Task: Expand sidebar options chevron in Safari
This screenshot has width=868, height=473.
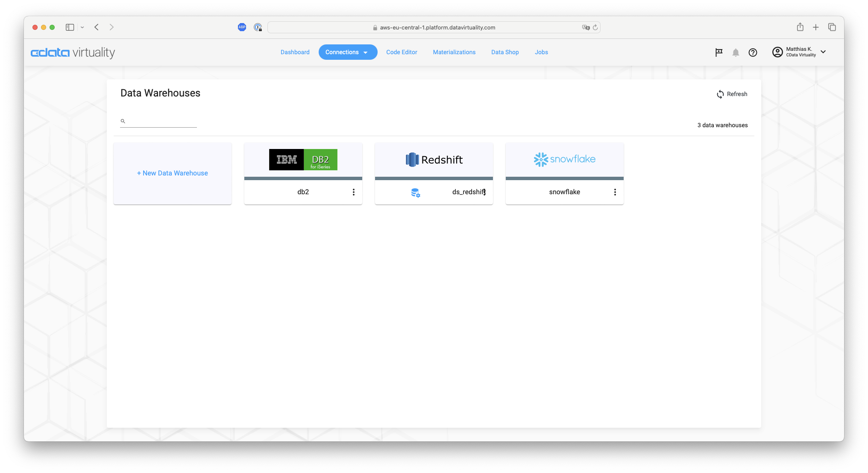Action: [82, 27]
